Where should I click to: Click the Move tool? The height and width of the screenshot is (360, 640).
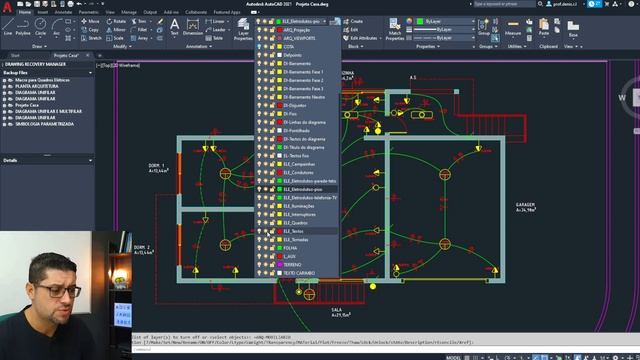click(90, 21)
